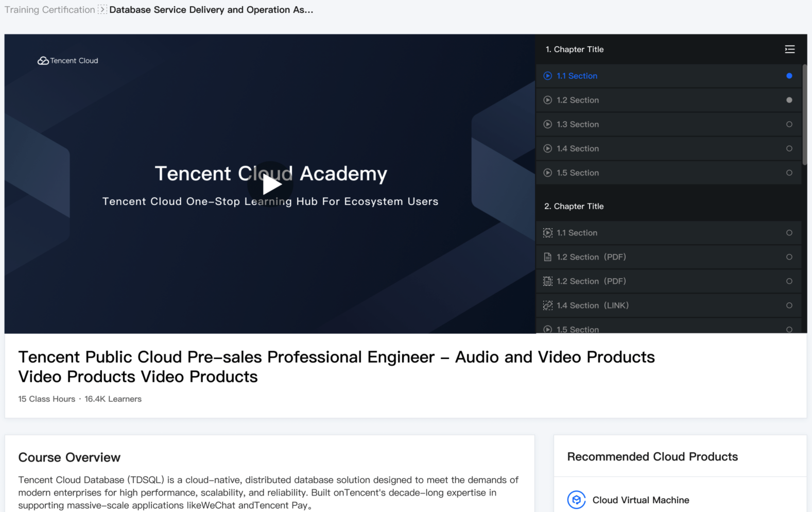Click the blue play icon beside 1.1 Section
The height and width of the screenshot is (512, 812).
pyautogui.click(x=548, y=76)
